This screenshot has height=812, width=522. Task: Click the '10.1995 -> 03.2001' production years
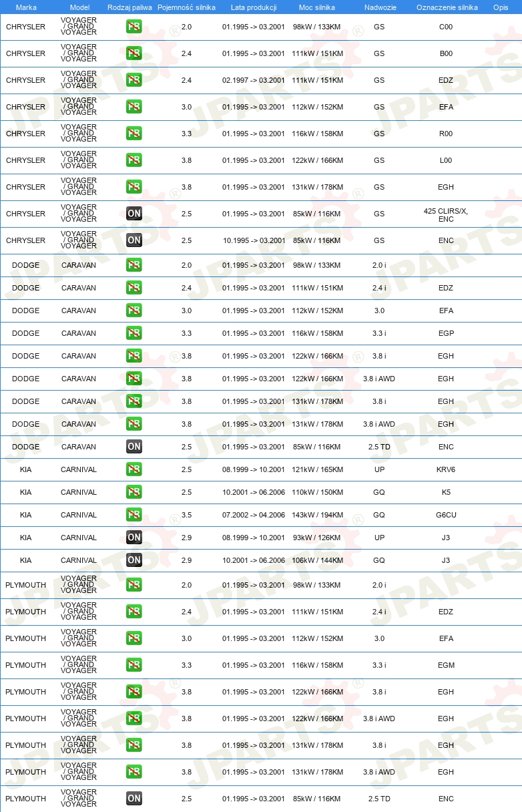tap(254, 240)
